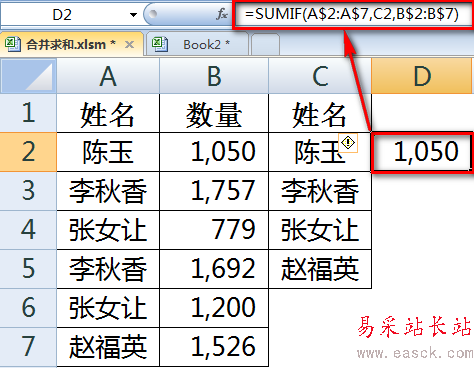
Task: Close the 合并求和.xlsm tab
Action: [x=129, y=44]
